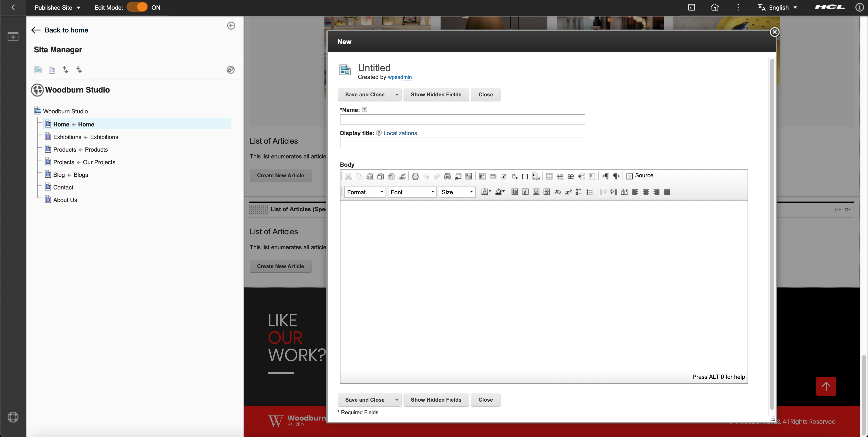The image size is (868, 437).
Task: Click Save and Close button
Action: coord(365,94)
